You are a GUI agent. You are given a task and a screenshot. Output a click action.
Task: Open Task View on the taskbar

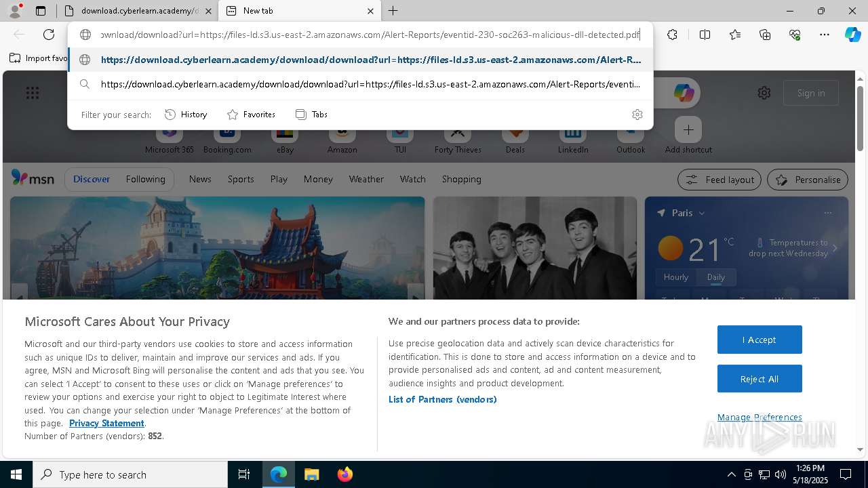[244, 474]
